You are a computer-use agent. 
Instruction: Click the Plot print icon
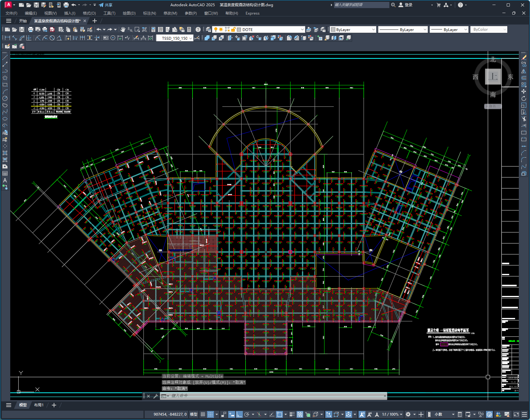(30, 29)
